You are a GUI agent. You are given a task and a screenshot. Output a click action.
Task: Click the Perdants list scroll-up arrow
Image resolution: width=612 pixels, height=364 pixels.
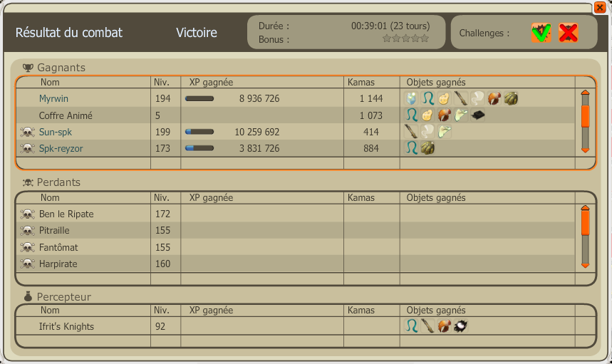point(585,208)
